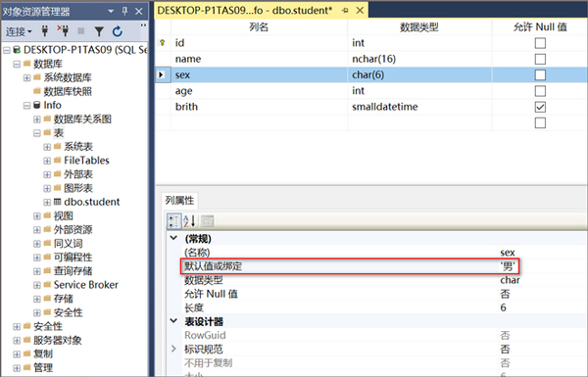
Task: Switch column properties to categorized view
Action: coord(174,221)
